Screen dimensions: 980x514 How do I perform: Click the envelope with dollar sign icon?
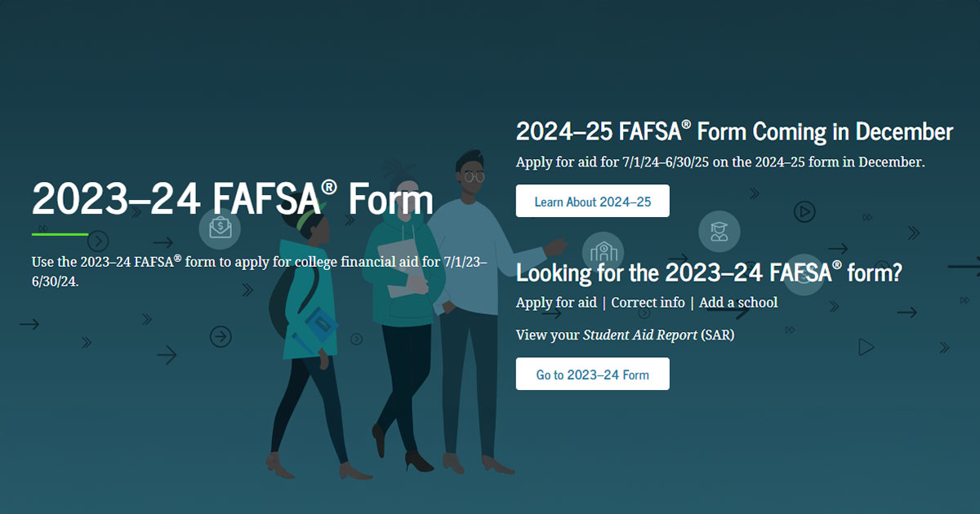pyautogui.click(x=219, y=228)
